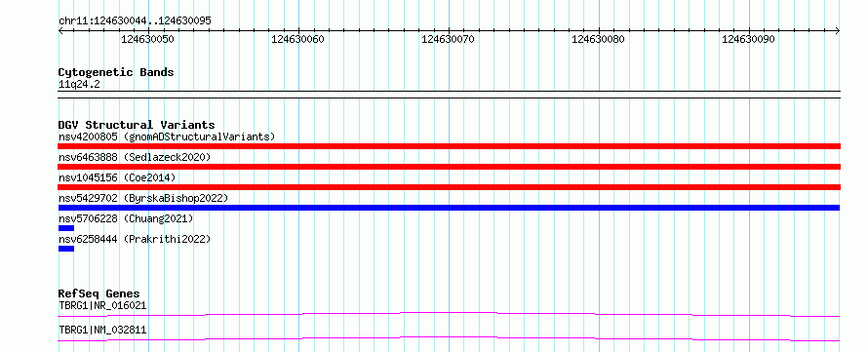Click ruler position 124630090
Image resolution: width=868 pixels, height=352 pixels.
(x=748, y=39)
